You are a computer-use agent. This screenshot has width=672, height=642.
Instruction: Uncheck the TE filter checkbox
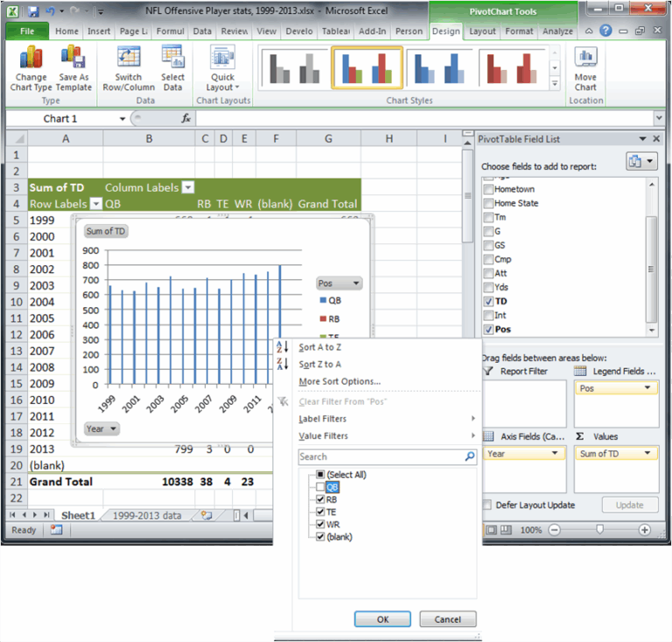[320, 512]
